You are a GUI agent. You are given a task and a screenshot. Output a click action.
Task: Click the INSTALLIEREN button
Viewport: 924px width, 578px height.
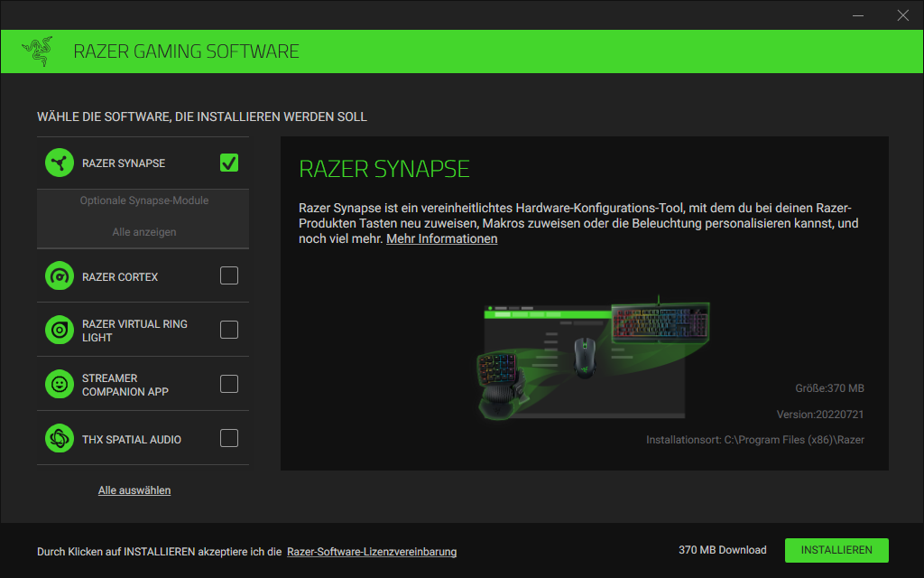coord(836,550)
